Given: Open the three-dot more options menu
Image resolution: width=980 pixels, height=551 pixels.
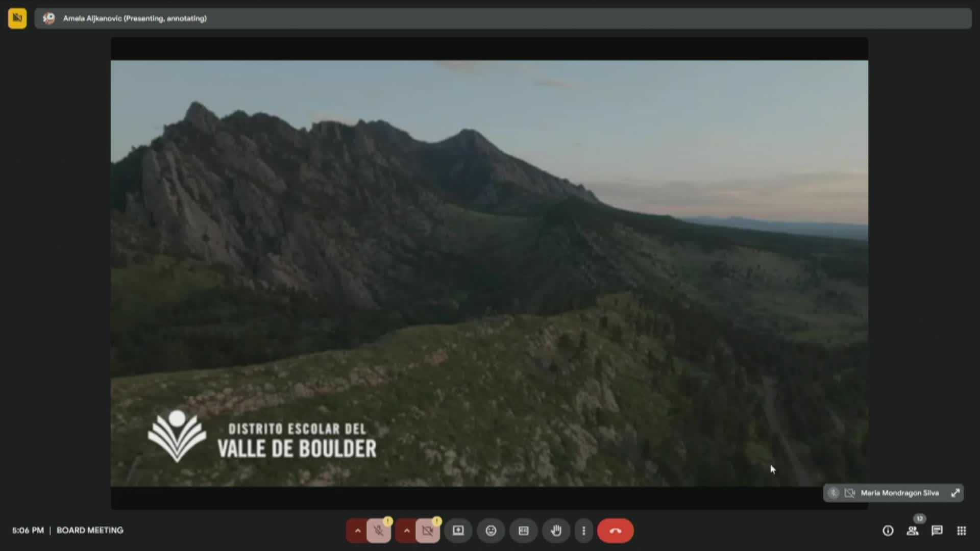Looking at the screenshot, I should 583,531.
